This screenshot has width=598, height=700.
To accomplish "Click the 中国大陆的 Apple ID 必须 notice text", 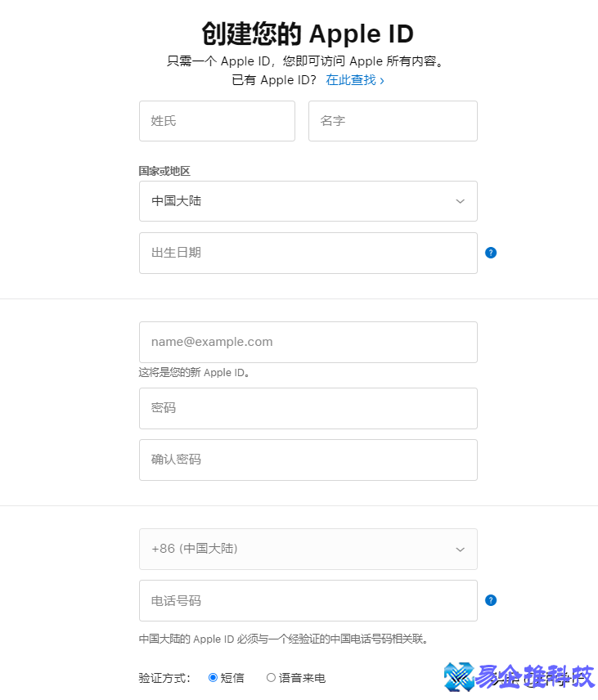I will pos(284,639).
